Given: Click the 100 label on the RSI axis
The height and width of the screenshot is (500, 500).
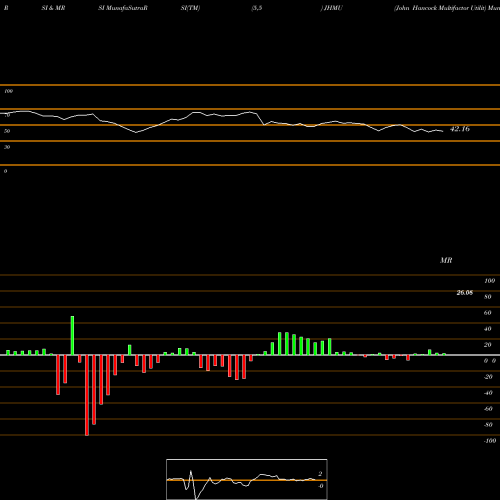Looking at the screenshot, I should click(9, 91).
